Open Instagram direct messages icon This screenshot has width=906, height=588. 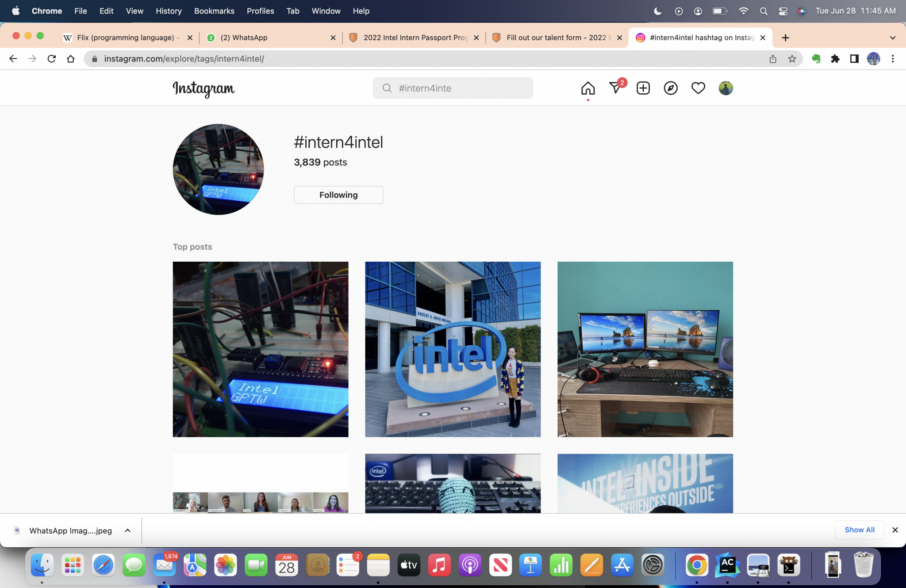click(x=615, y=88)
